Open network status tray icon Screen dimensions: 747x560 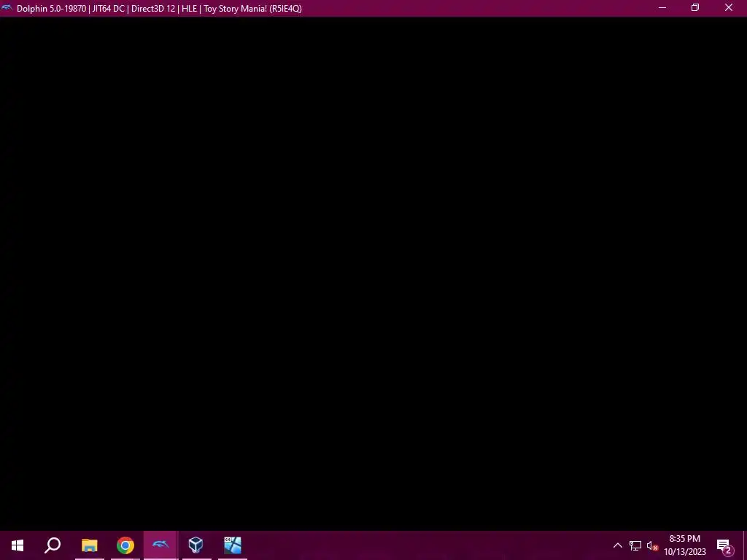[x=635, y=545]
